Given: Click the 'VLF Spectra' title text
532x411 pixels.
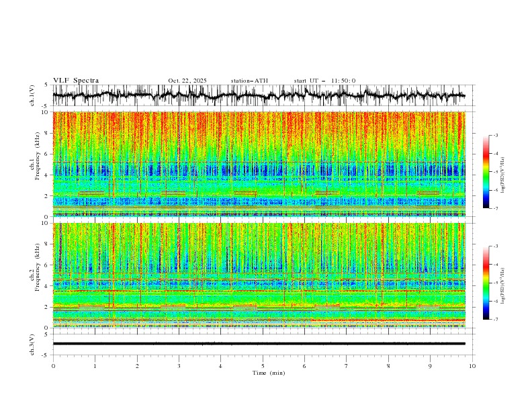Looking at the screenshot, I should coord(76,81).
